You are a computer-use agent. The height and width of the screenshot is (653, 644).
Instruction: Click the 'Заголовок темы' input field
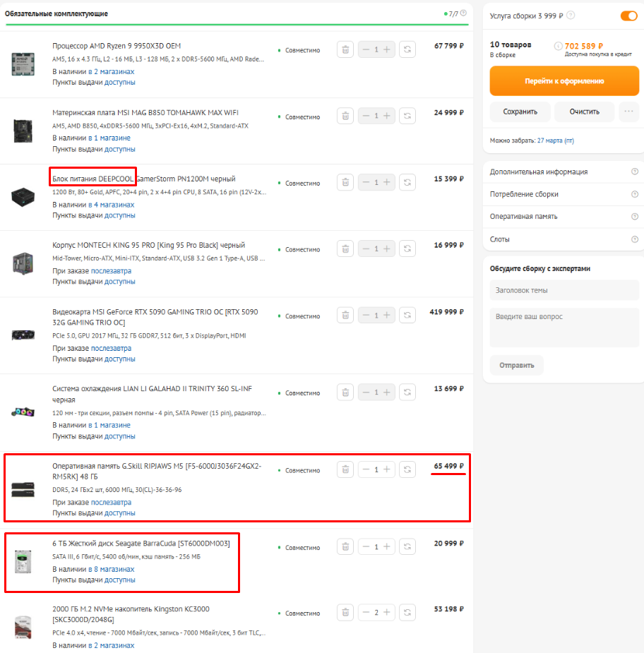[563, 290]
